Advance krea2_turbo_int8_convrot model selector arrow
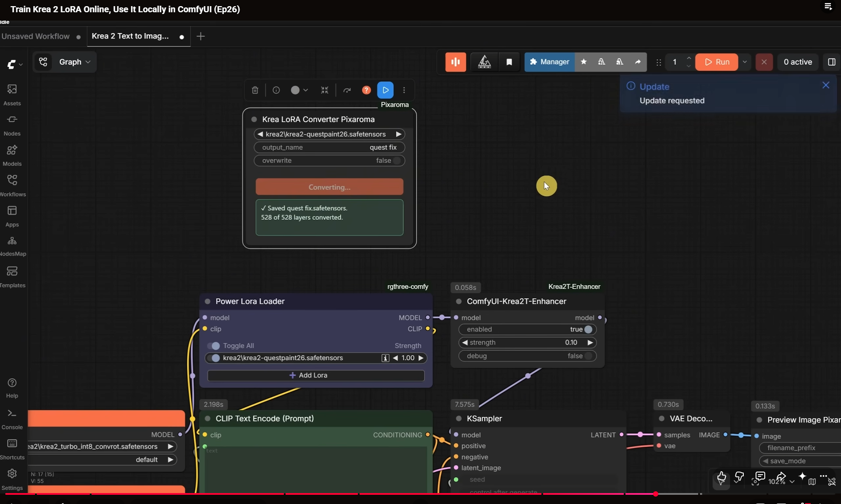This screenshot has height=504, width=841. click(170, 447)
